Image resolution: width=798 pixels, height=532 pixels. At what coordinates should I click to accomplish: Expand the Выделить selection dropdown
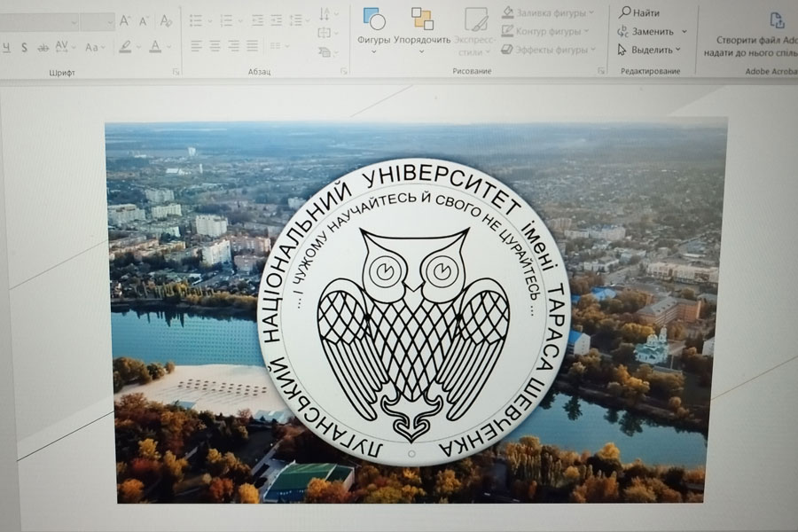pyautogui.click(x=678, y=50)
